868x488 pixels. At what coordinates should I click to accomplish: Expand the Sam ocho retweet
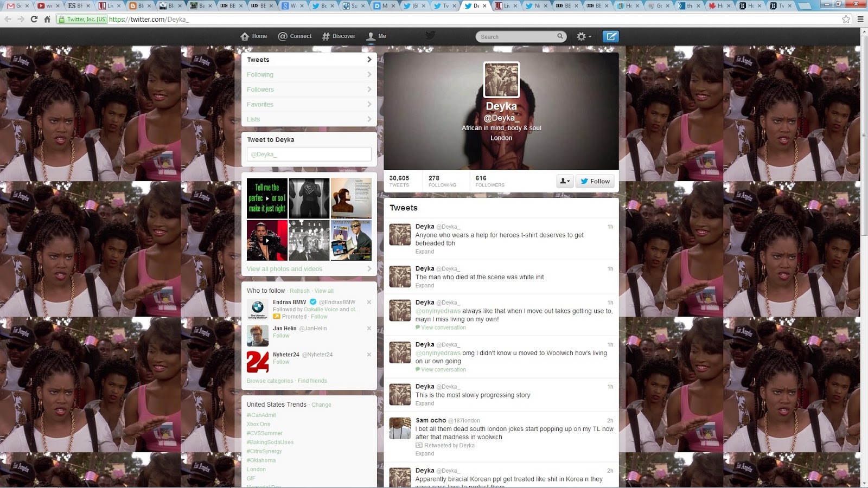[425, 454]
